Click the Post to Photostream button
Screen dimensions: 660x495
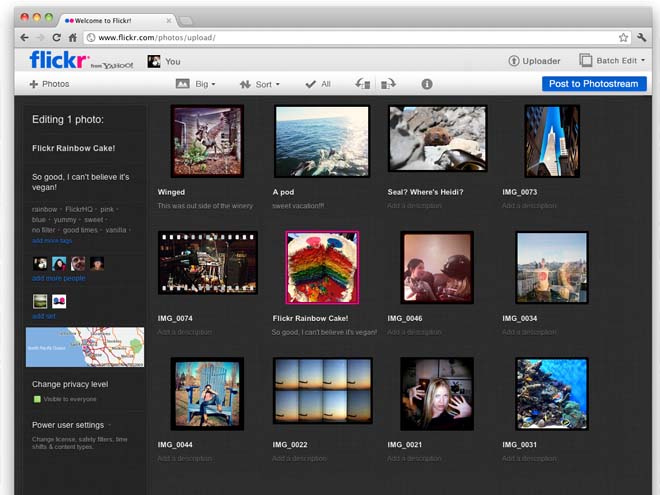594,84
